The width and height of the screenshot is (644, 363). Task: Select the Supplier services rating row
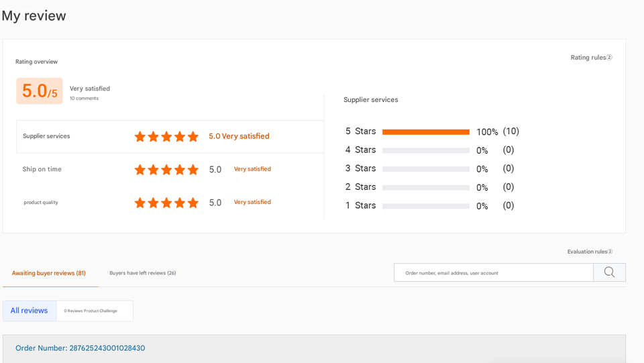coord(170,136)
